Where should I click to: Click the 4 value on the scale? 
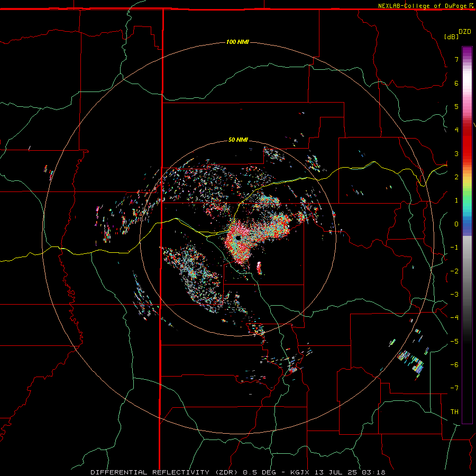point(456,130)
